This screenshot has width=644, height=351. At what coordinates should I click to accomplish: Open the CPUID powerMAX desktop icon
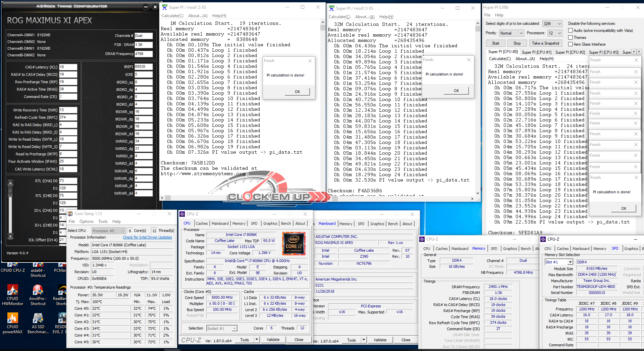[12, 319]
